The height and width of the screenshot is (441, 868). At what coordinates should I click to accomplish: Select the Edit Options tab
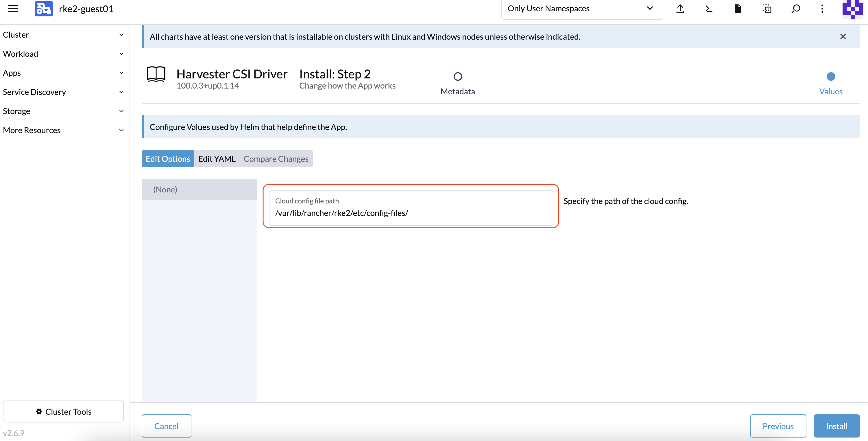(x=167, y=159)
